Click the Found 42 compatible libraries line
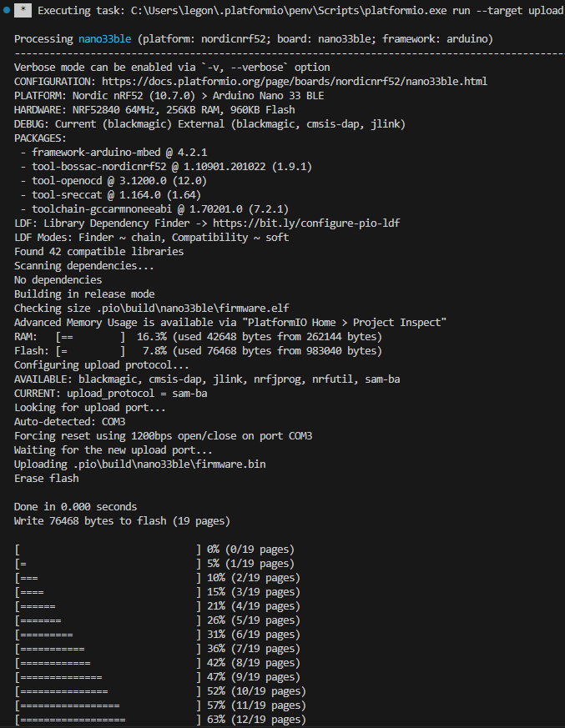The image size is (565, 728). pyautogui.click(x=99, y=252)
